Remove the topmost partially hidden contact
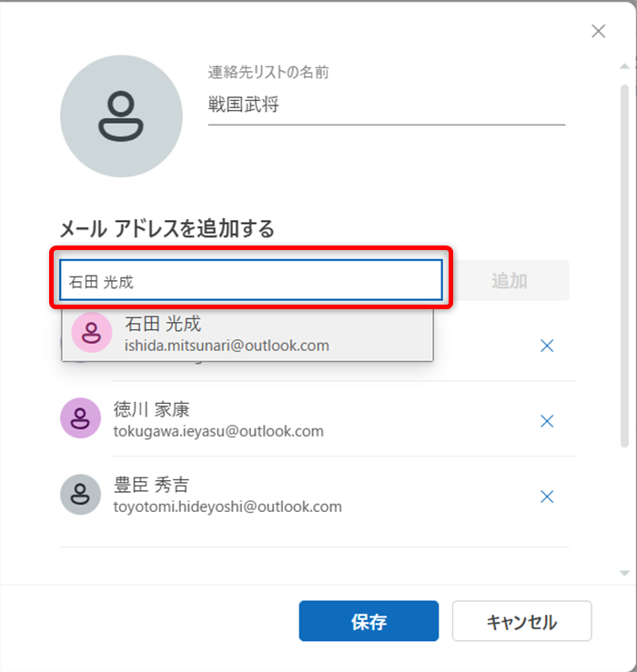 tap(547, 346)
